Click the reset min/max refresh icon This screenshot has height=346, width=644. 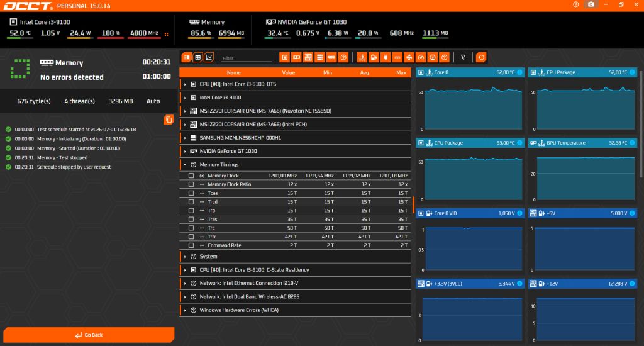tap(481, 57)
